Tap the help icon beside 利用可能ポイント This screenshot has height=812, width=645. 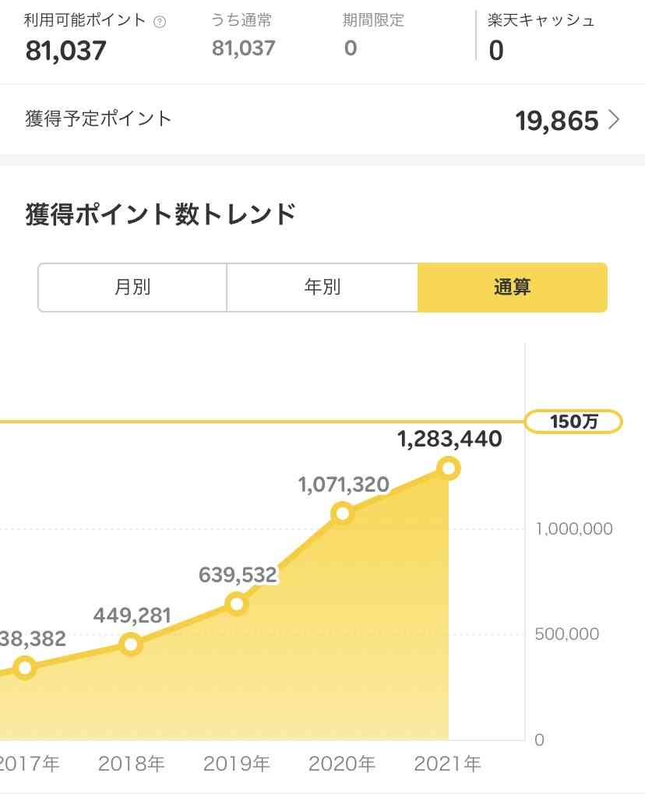coord(160,22)
